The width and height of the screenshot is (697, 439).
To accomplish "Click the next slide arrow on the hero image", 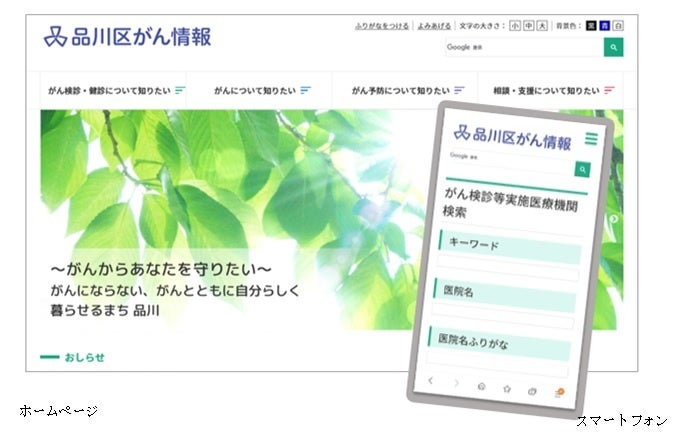I will tap(614, 219).
